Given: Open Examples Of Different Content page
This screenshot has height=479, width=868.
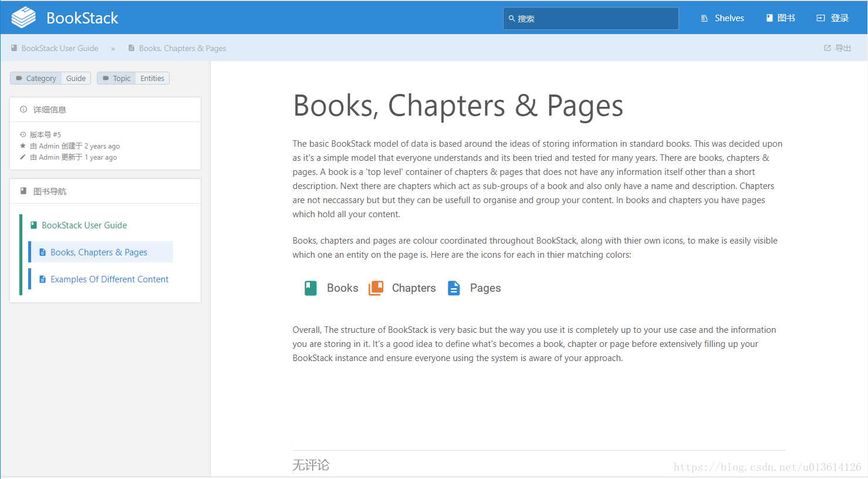Looking at the screenshot, I should pyautogui.click(x=109, y=279).
